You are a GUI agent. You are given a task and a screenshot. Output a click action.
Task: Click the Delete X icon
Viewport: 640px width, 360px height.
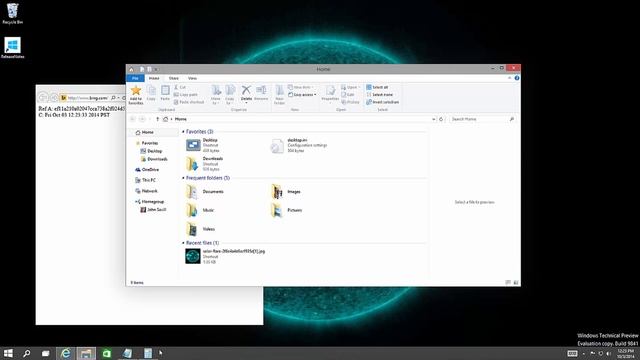[x=246, y=90]
